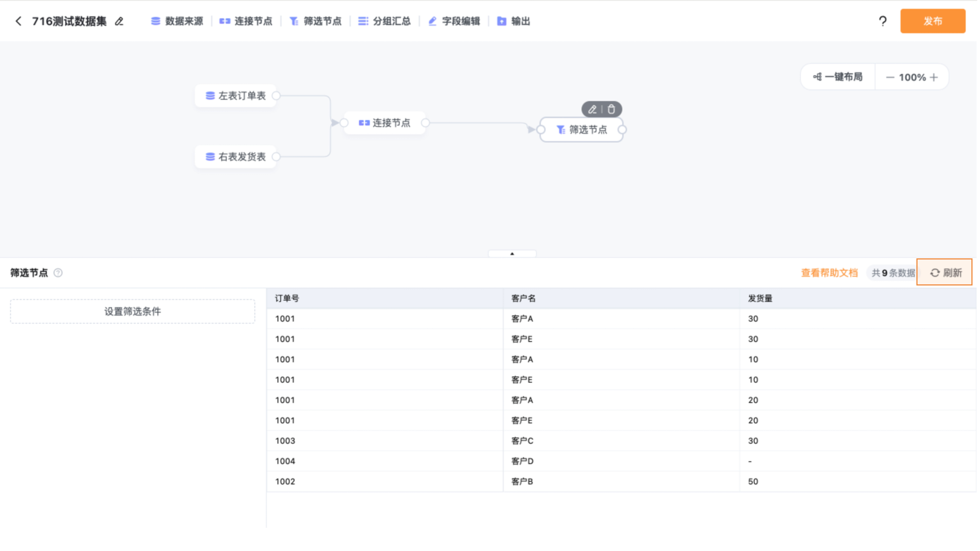Open help via question mark icon

[883, 21]
